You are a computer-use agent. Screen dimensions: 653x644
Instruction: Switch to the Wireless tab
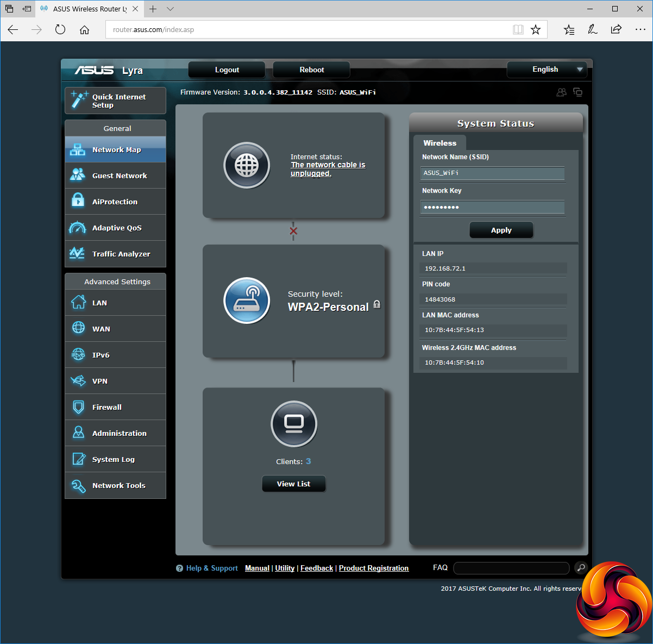click(x=439, y=143)
